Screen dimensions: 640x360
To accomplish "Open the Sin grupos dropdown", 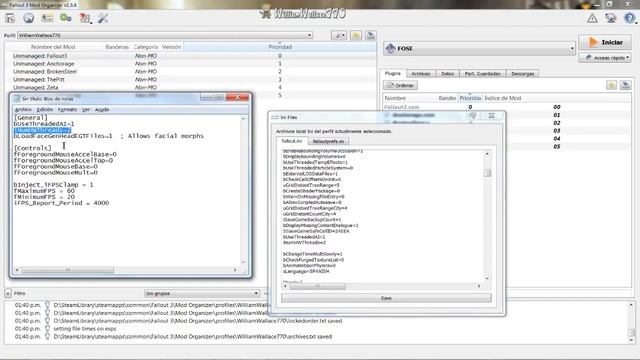I will click(x=202, y=293).
